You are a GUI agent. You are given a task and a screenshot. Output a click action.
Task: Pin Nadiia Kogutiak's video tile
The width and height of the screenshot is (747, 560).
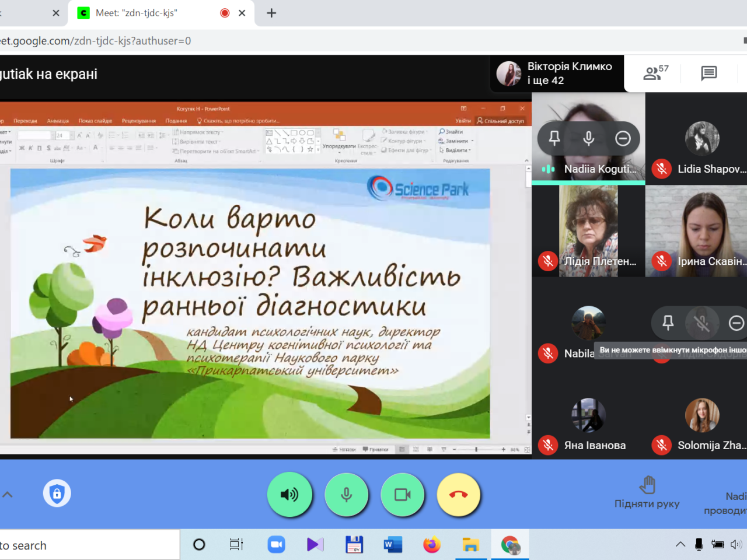[x=554, y=138]
